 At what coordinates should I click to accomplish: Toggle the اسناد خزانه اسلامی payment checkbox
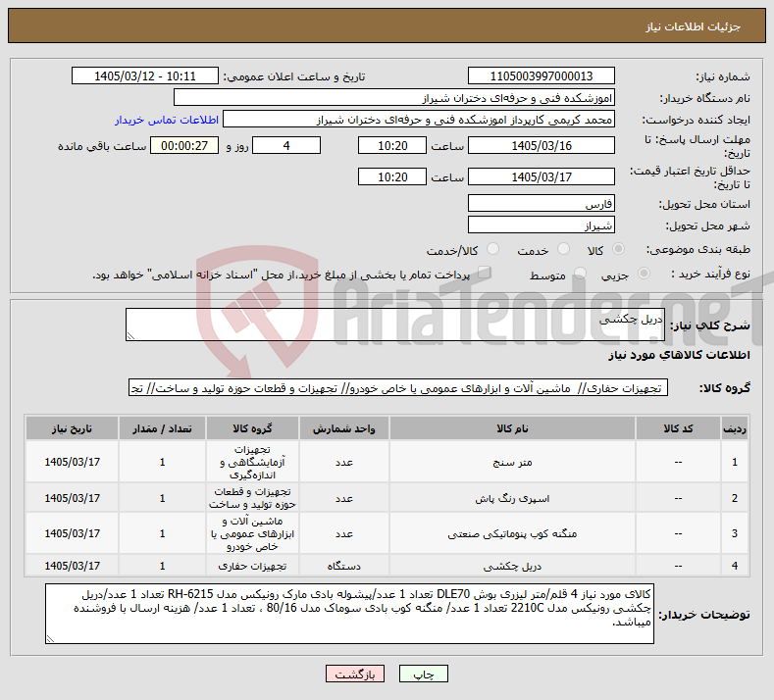485,273
